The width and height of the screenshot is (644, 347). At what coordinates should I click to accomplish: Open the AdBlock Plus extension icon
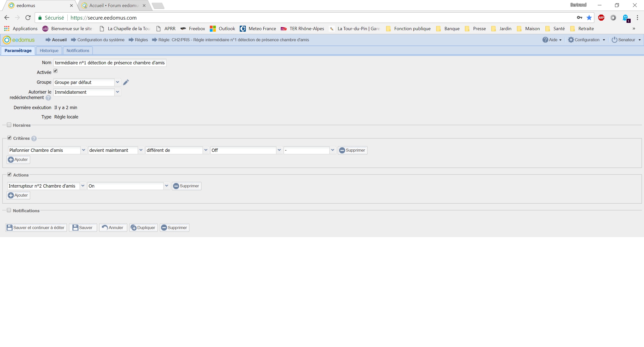pos(601,18)
